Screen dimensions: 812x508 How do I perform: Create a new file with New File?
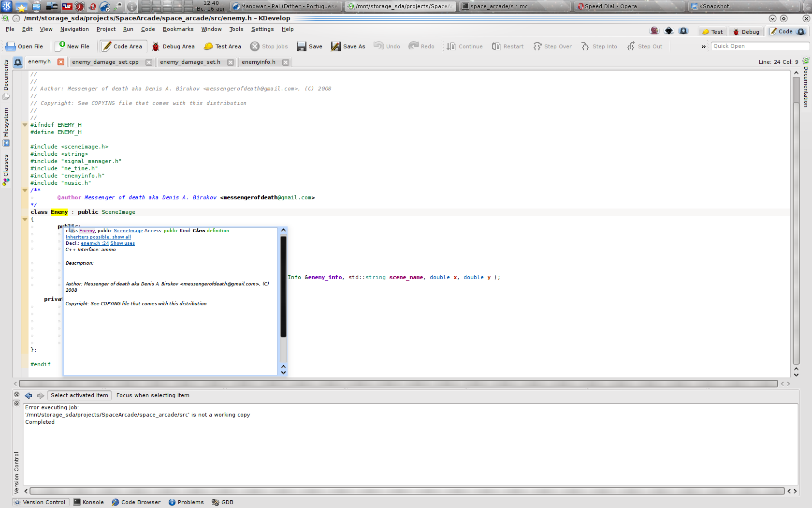[72, 46]
